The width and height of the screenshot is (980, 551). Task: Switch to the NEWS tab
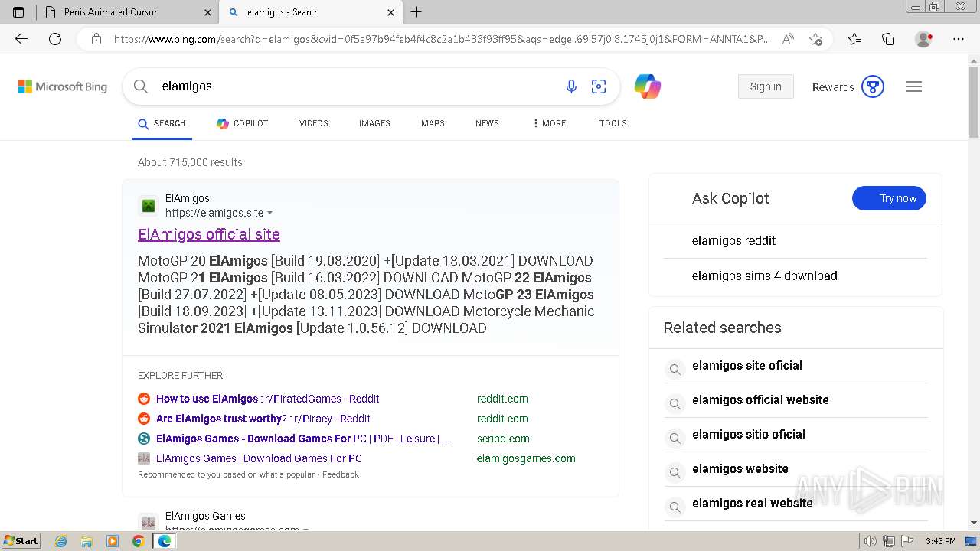(x=487, y=123)
